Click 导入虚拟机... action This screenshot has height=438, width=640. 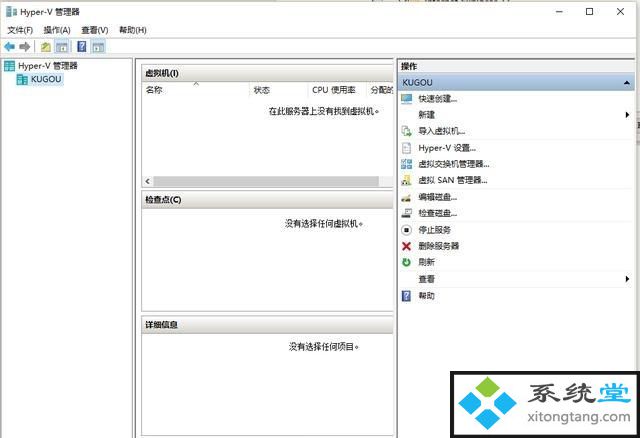point(442,131)
